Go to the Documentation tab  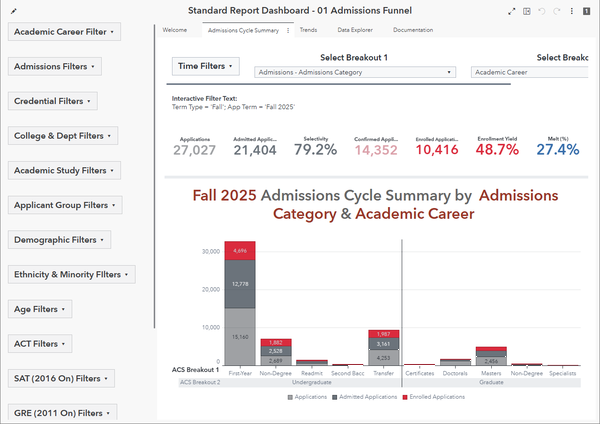(x=413, y=30)
